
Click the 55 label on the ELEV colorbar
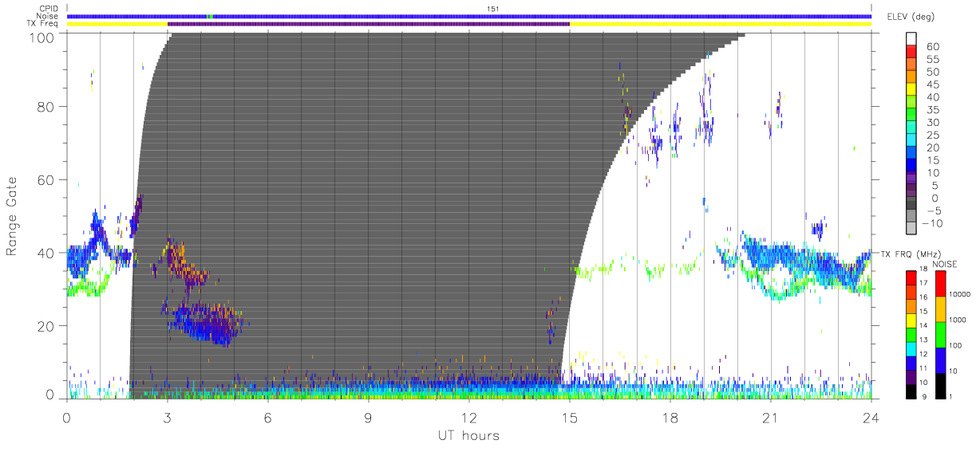933,59
